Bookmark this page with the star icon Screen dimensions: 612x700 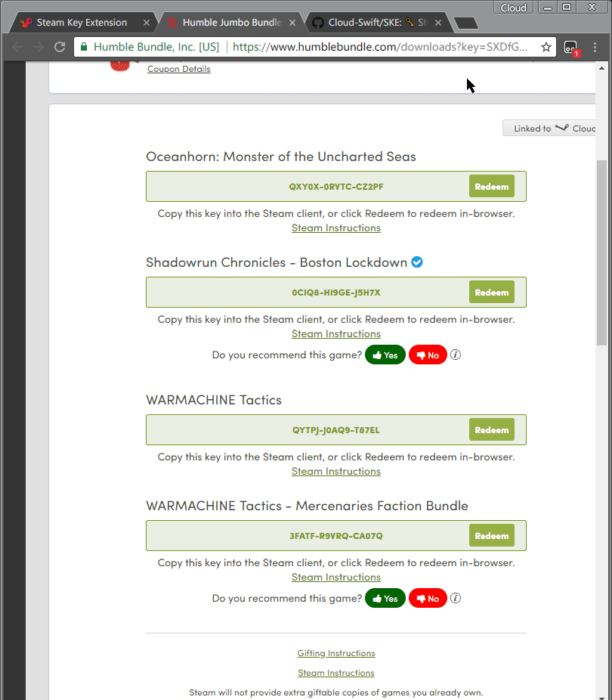546,47
